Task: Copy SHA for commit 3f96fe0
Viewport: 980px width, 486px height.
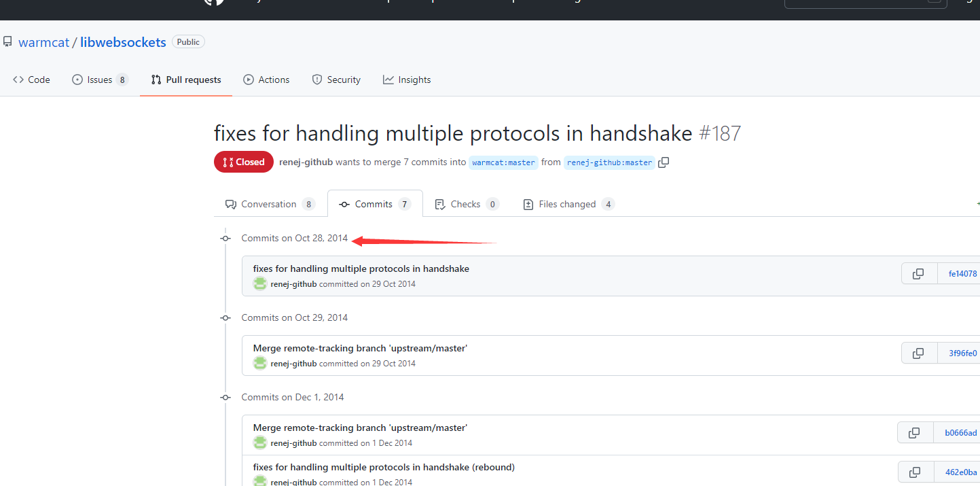Action: 918,353
